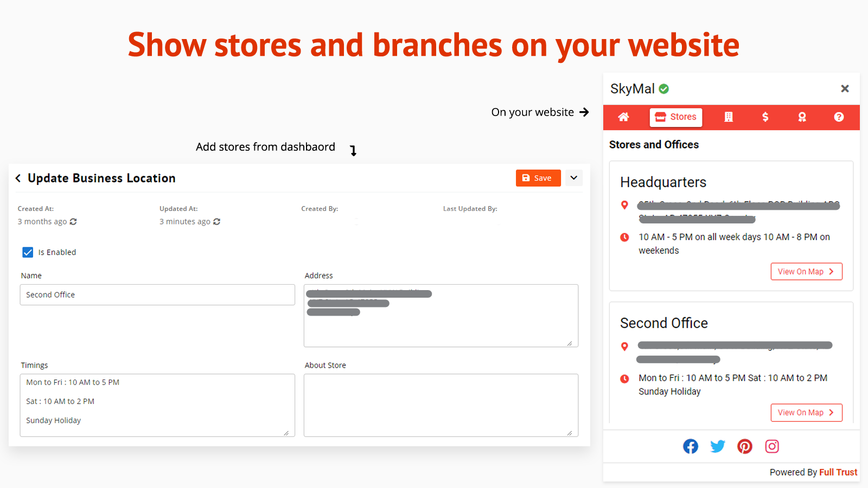The height and width of the screenshot is (488, 868).
Task: Open the Instagram icon link
Action: pos(772,446)
